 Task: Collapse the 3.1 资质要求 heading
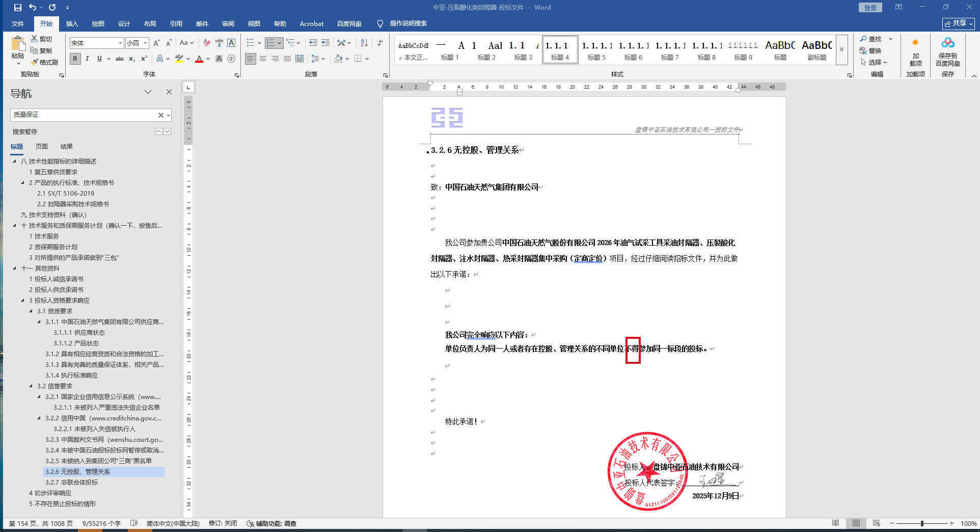point(31,311)
